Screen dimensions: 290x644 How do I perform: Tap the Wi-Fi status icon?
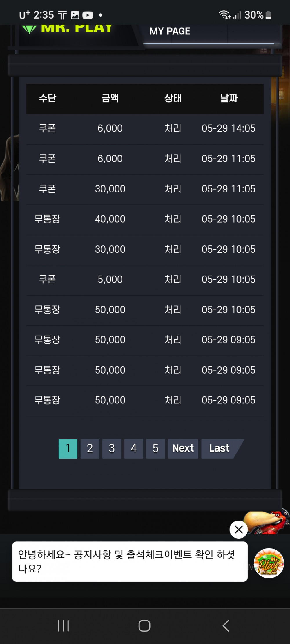[x=224, y=14]
